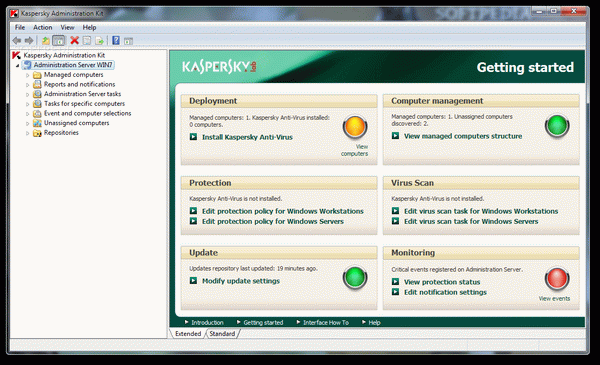
Task: Click the Help link in the bottom bar
Action: coord(374,323)
